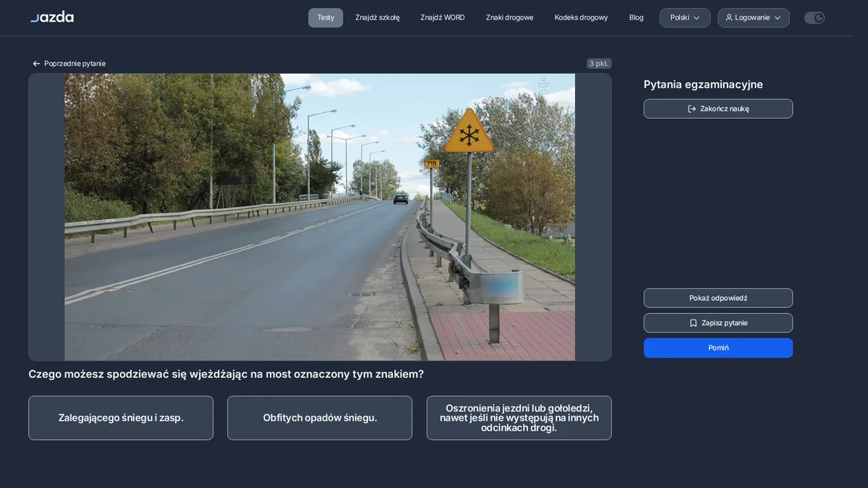Open Znajdź WORD page
The height and width of the screenshot is (488, 868).
coord(443,17)
